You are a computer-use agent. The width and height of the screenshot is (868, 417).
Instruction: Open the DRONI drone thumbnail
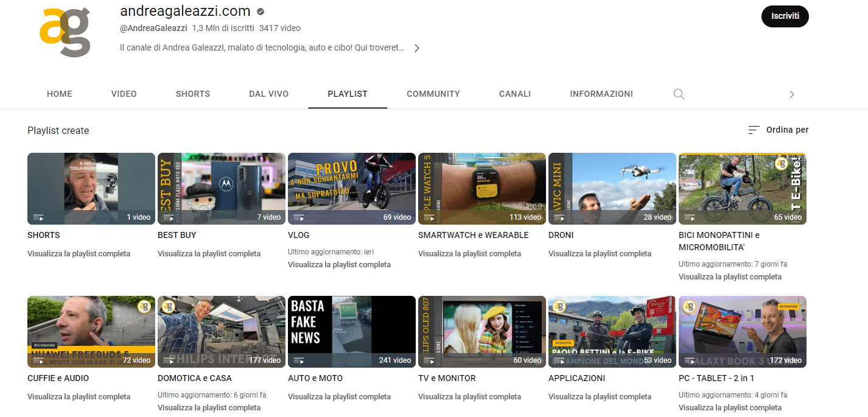(612, 189)
